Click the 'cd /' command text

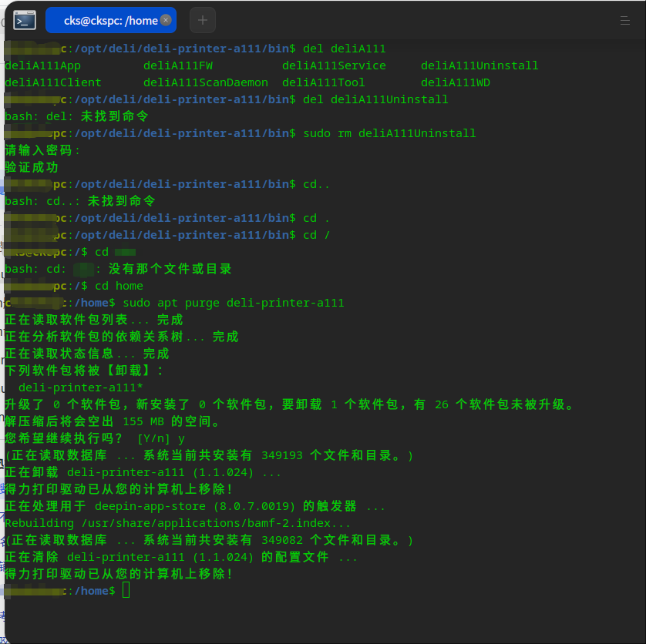pos(316,235)
